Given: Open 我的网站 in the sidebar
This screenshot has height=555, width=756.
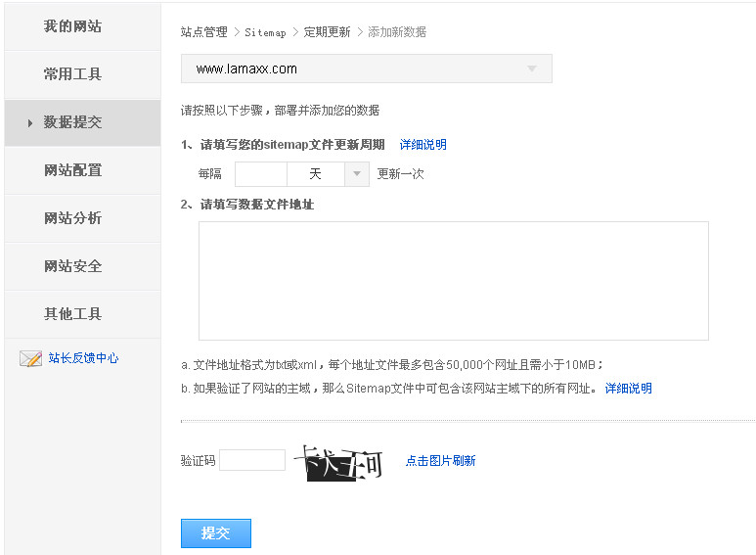Looking at the screenshot, I should coord(72,26).
